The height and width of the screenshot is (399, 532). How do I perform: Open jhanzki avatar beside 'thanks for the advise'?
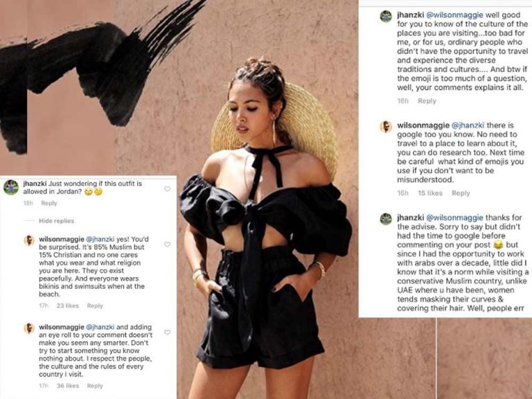(x=386, y=219)
